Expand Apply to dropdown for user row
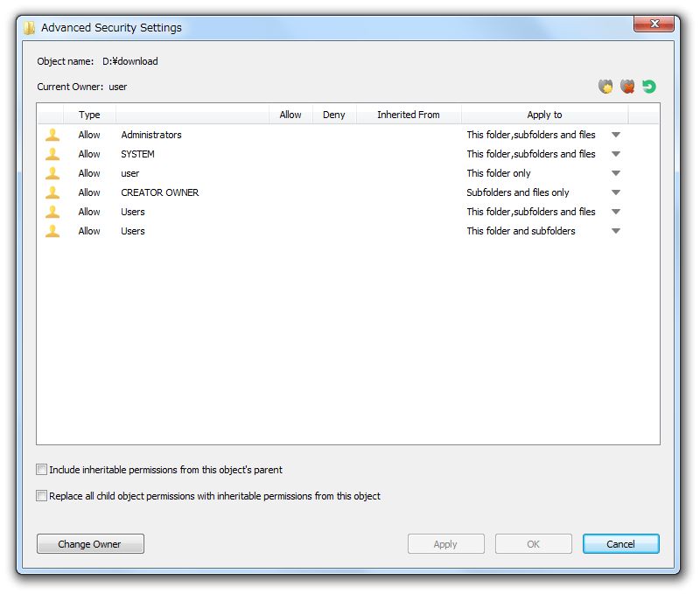This screenshot has width=700, height=594. (616, 173)
